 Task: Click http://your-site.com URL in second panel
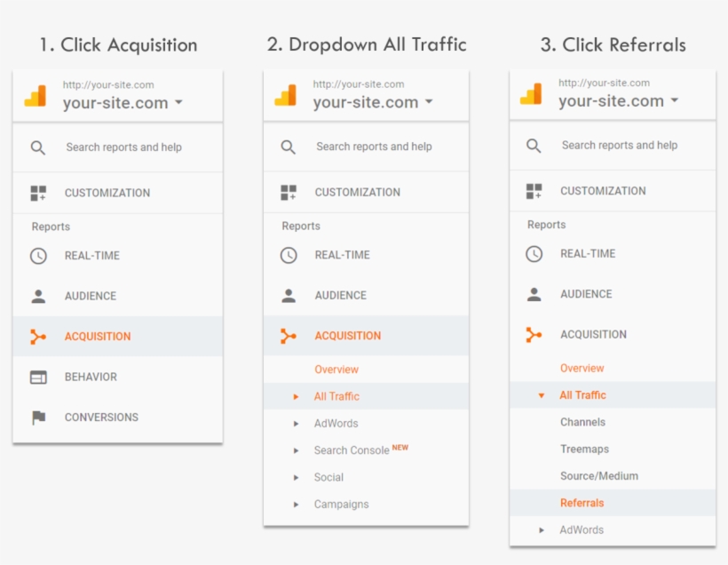coord(359,84)
